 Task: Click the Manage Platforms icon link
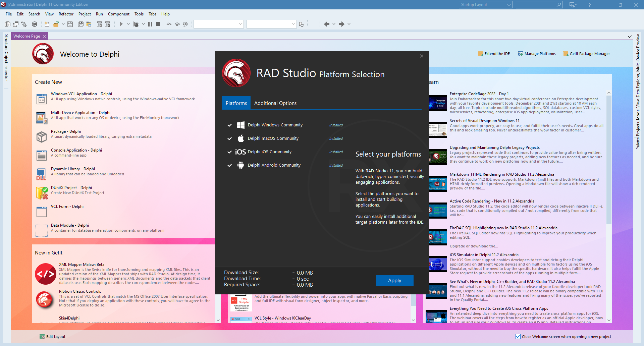pyautogui.click(x=520, y=54)
